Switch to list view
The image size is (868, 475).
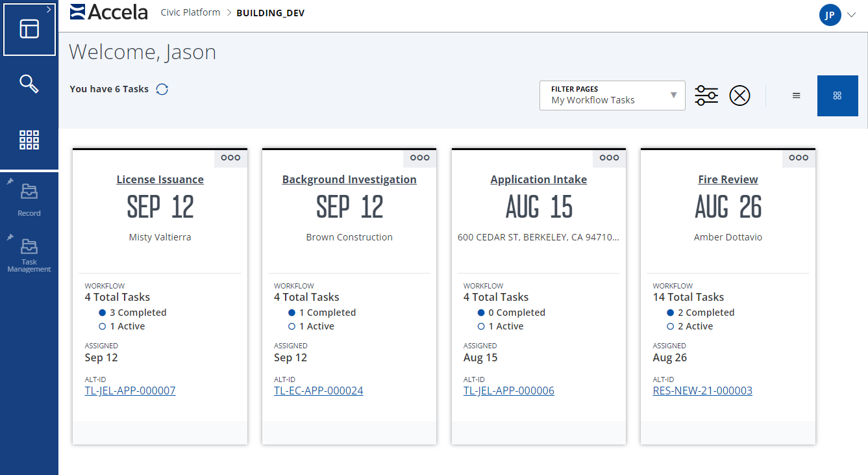796,96
